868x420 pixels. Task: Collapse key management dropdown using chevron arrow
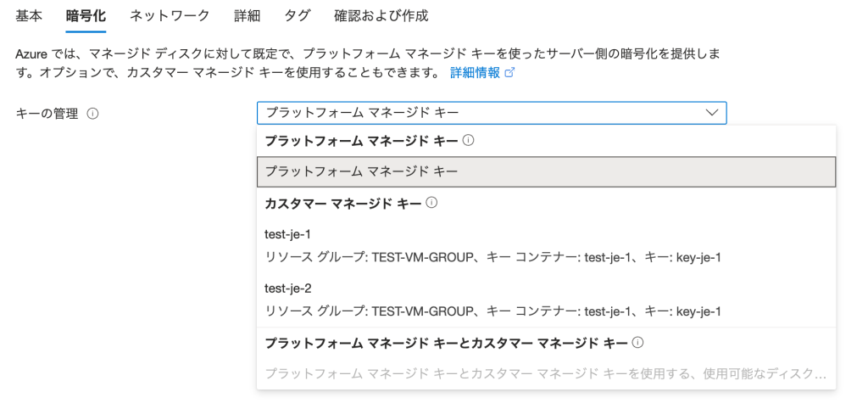point(710,113)
